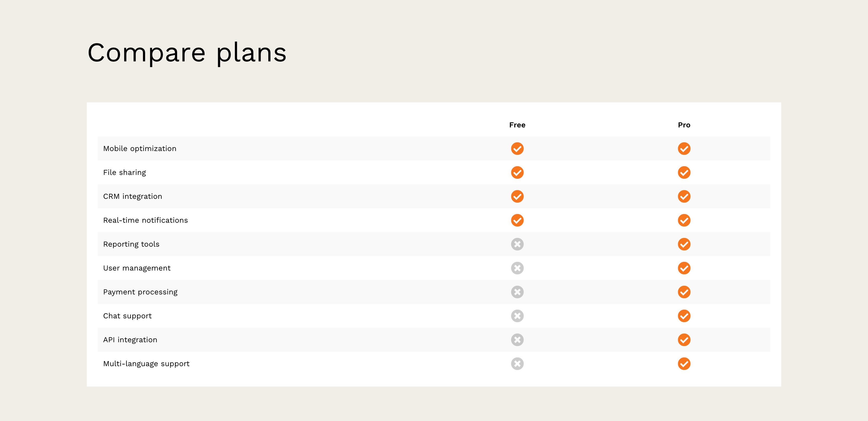This screenshot has width=868, height=421.
Task: Click the Mobile optimization row
Action: tap(139, 148)
